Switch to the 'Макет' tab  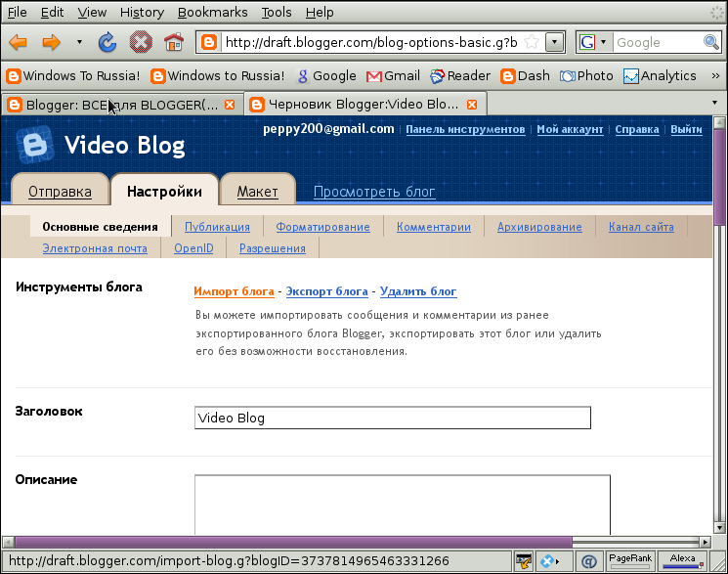pyautogui.click(x=258, y=191)
